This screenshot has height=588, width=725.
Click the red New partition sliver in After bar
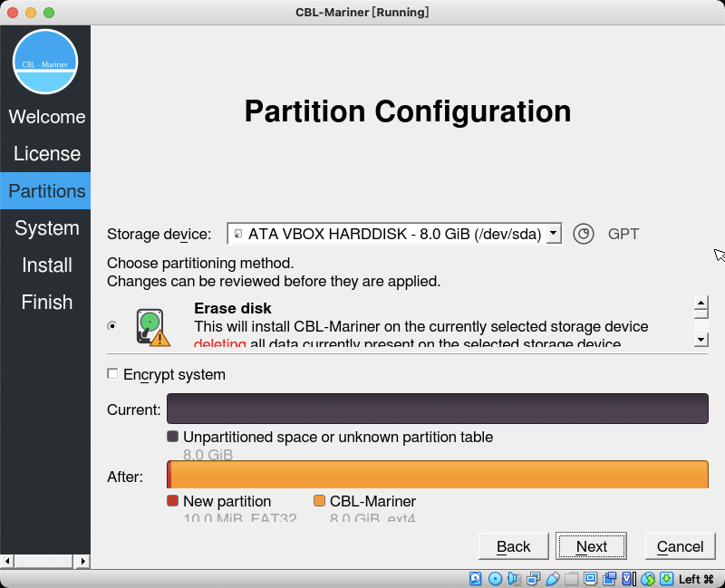click(169, 474)
